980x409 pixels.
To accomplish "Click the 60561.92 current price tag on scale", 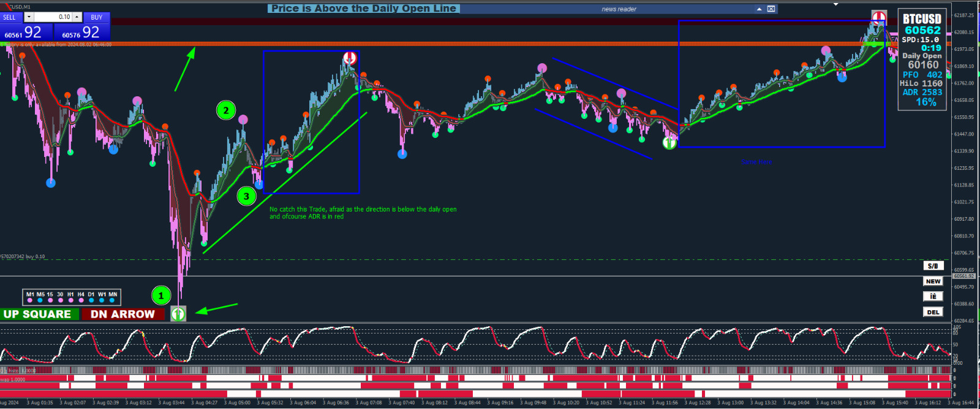I will pos(964,276).
